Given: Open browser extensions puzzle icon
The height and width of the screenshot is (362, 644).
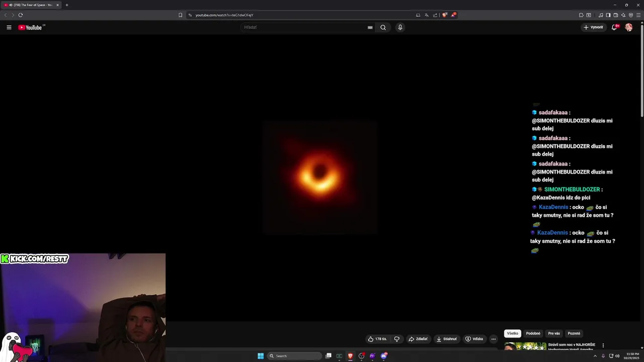Looking at the screenshot, I should pos(581,15).
